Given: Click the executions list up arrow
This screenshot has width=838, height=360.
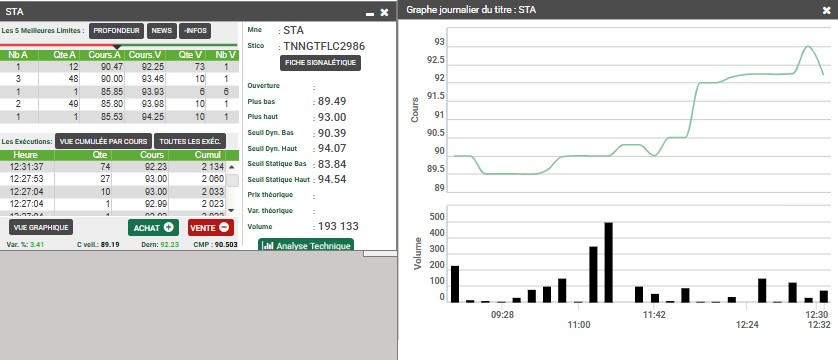Looking at the screenshot, I should pyautogui.click(x=231, y=166).
